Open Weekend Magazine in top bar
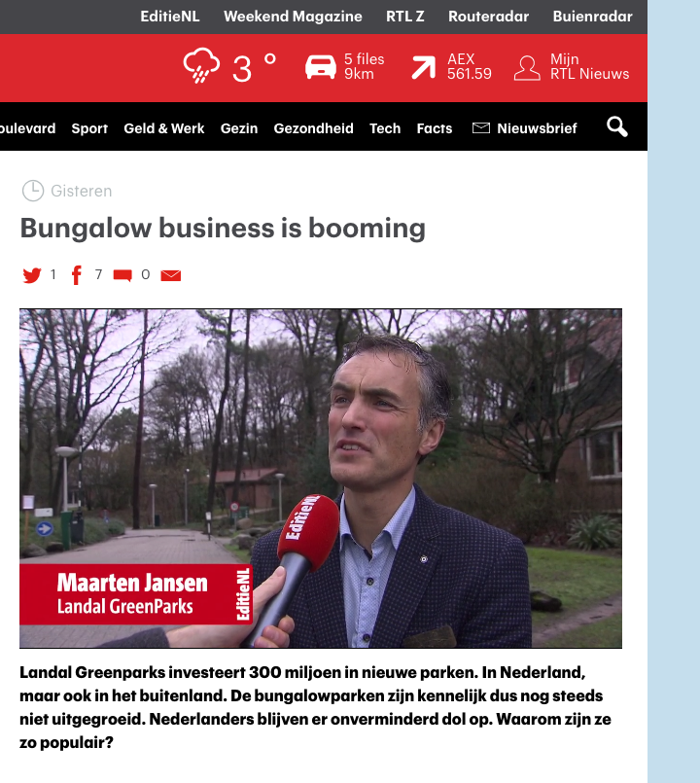This screenshot has height=783, width=700. [293, 17]
